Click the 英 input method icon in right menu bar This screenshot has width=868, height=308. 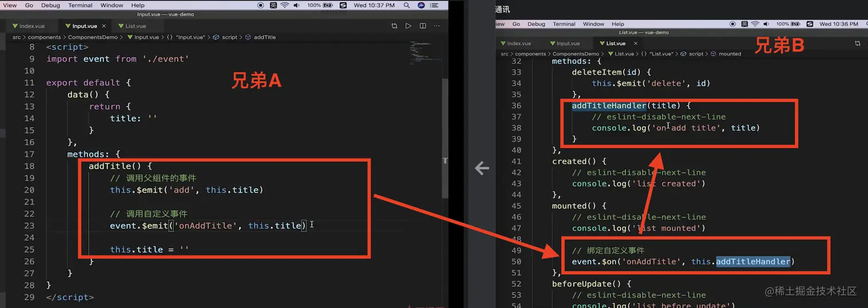click(x=744, y=24)
